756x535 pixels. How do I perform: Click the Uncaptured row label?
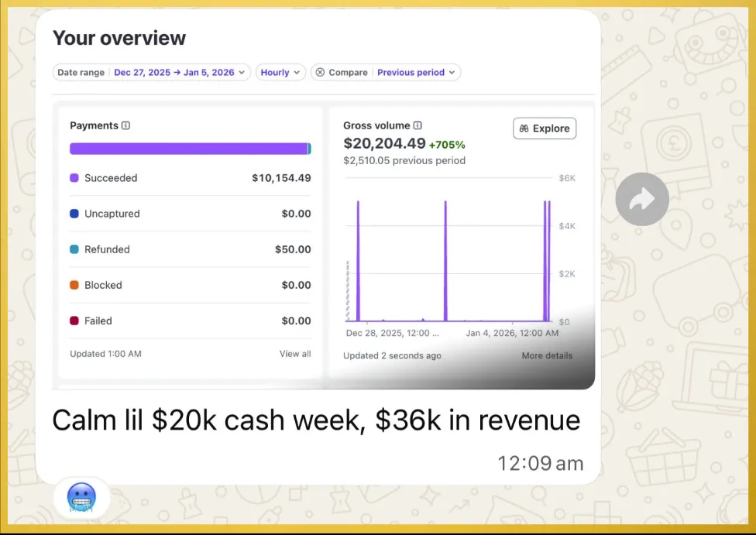[112, 214]
